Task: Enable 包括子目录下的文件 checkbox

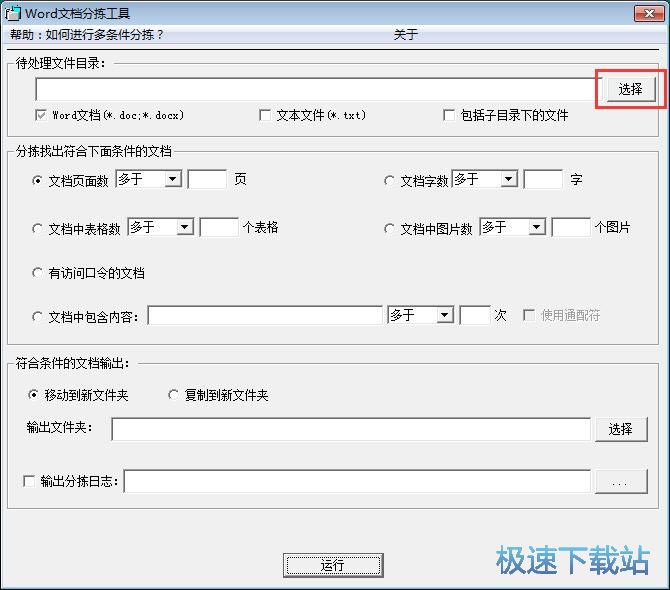Action: click(x=449, y=115)
